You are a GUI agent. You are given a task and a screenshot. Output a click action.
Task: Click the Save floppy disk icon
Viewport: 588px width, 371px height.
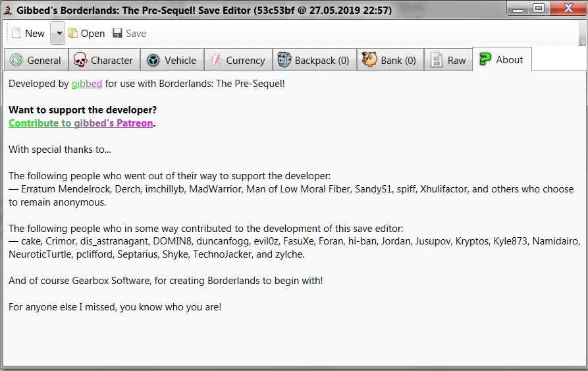118,34
